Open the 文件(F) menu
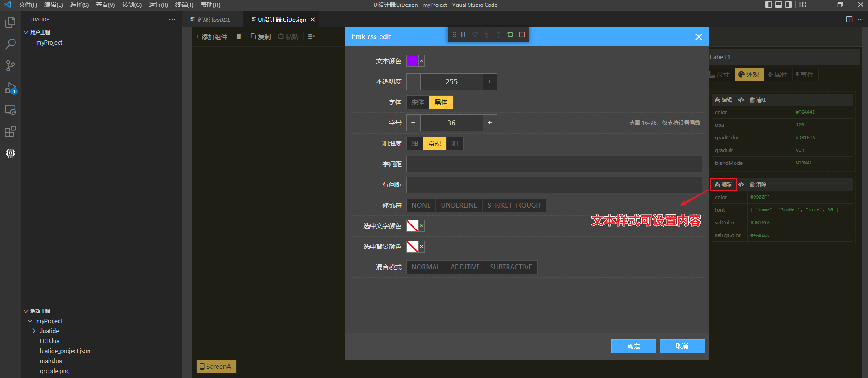 [x=28, y=5]
